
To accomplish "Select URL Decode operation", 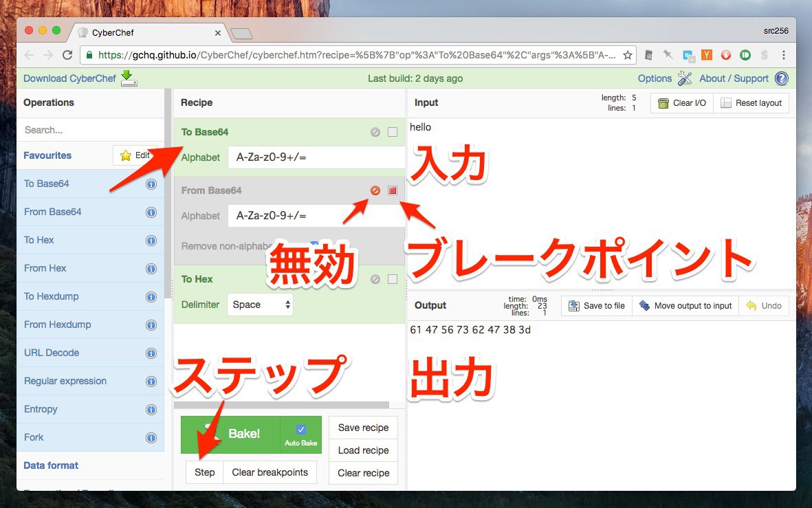I will (90, 353).
